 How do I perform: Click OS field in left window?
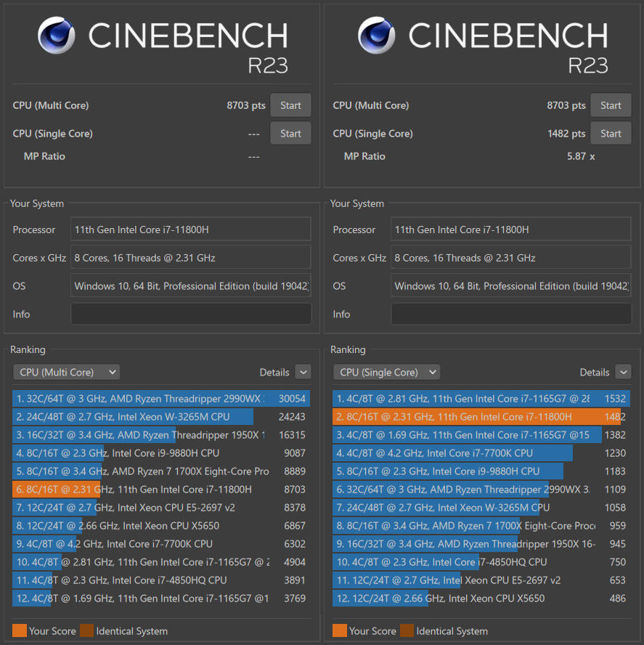point(191,285)
